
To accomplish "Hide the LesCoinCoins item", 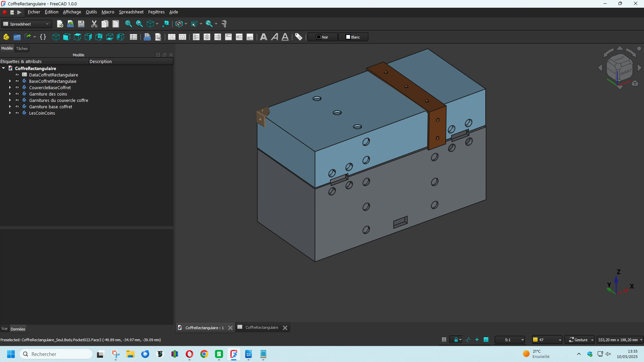I will (x=17, y=113).
